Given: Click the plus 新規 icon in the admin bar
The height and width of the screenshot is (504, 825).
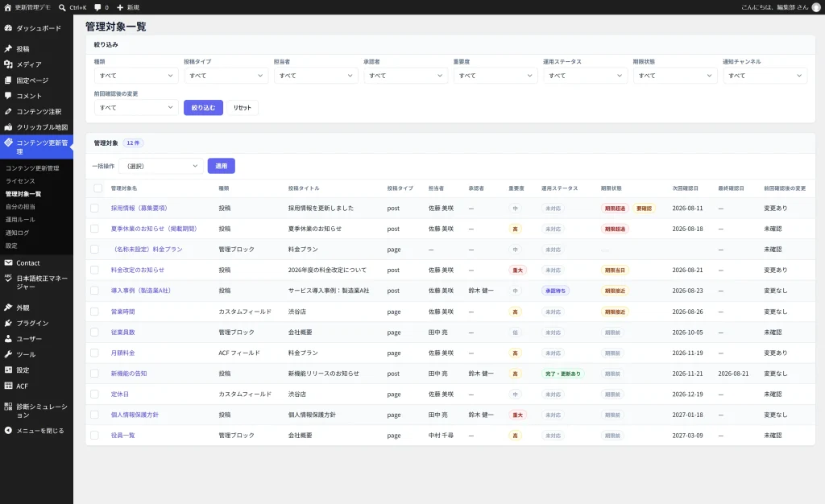Looking at the screenshot, I should point(120,7).
